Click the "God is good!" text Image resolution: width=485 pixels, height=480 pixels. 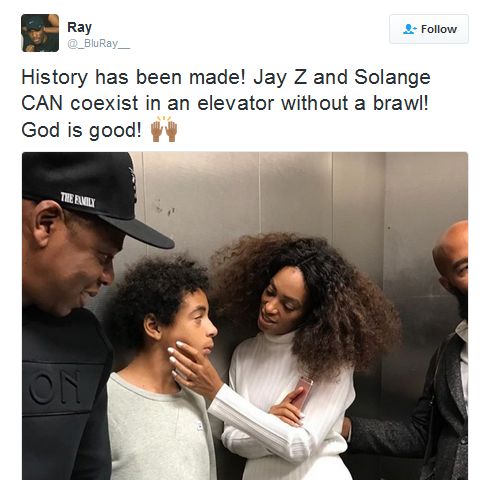coord(82,130)
